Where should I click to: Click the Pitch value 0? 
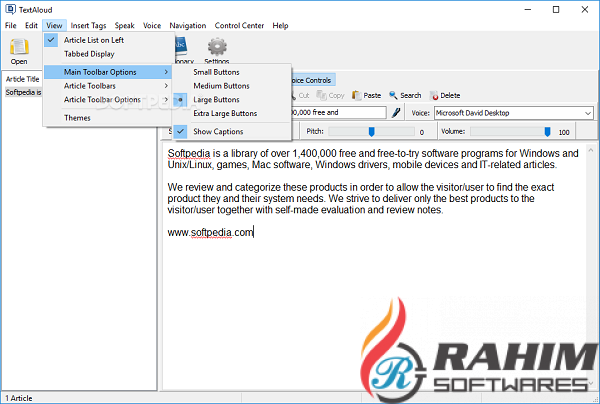click(422, 132)
